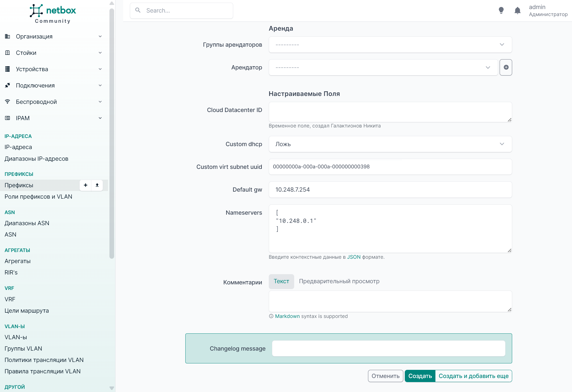The width and height of the screenshot is (572, 392).
Task: Click the Создать button
Action: pos(420,376)
